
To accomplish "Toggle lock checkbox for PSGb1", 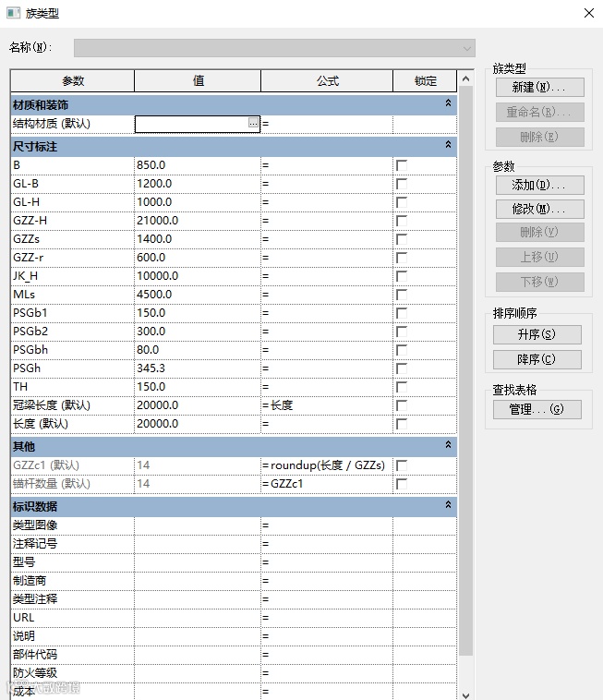I will click(x=402, y=313).
